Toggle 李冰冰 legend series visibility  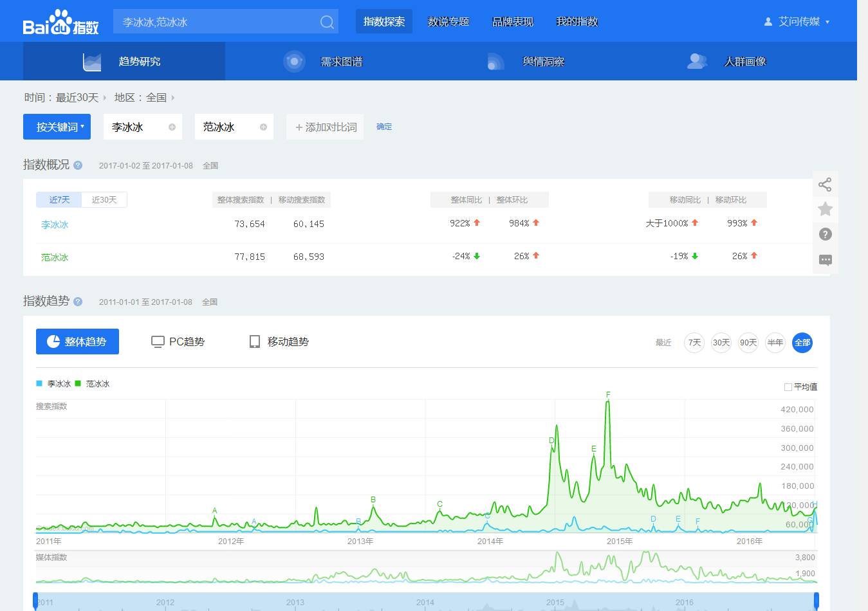click(54, 384)
